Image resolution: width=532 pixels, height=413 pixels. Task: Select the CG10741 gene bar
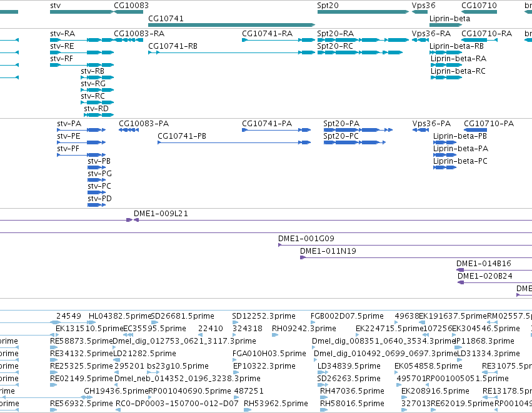(x=232, y=25)
